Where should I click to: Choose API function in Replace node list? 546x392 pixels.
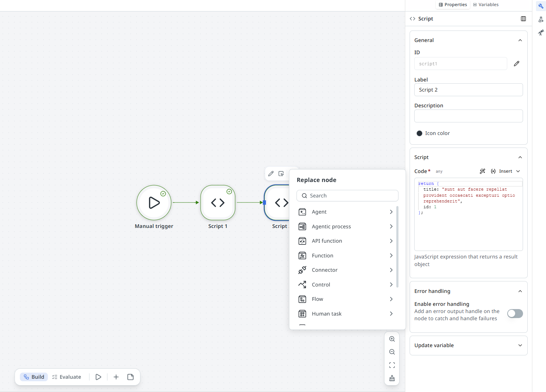(x=346, y=241)
